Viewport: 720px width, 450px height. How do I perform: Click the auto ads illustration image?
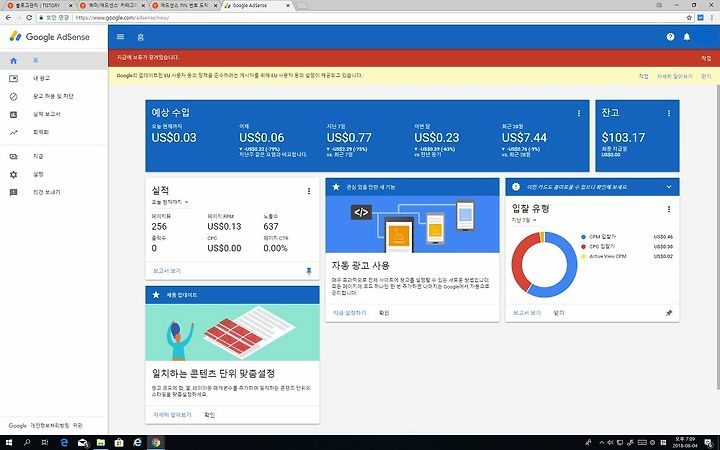[412, 224]
